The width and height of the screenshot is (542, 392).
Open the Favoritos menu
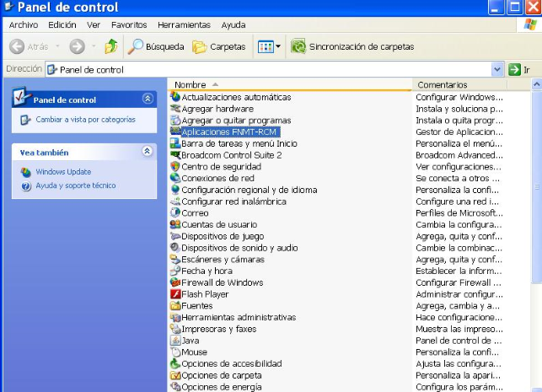[129, 25]
